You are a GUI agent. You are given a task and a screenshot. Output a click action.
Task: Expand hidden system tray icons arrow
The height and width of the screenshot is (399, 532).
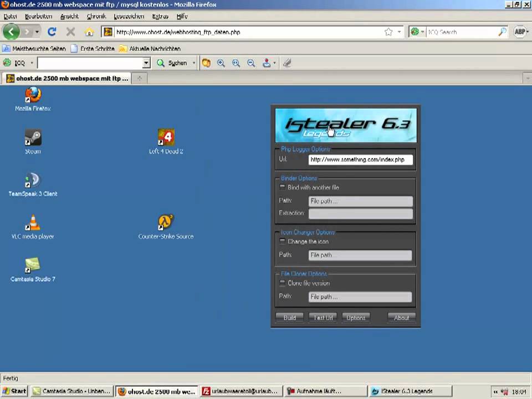tap(495, 392)
